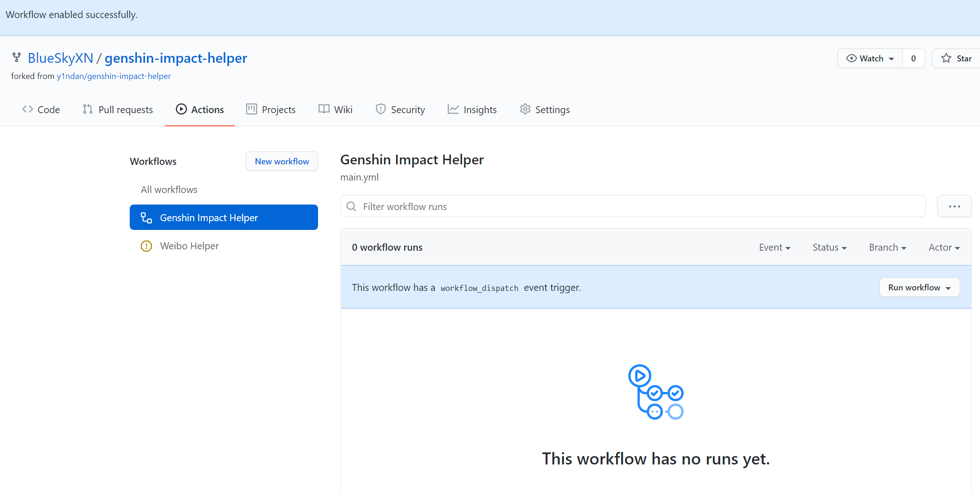Click the star icon on Star button

pyautogui.click(x=946, y=58)
